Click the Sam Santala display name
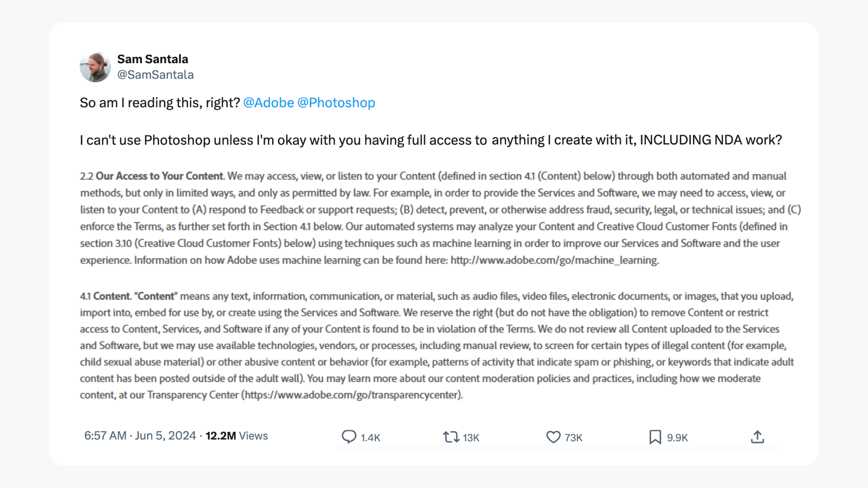The width and height of the screenshot is (868, 488). tap(152, 59)
